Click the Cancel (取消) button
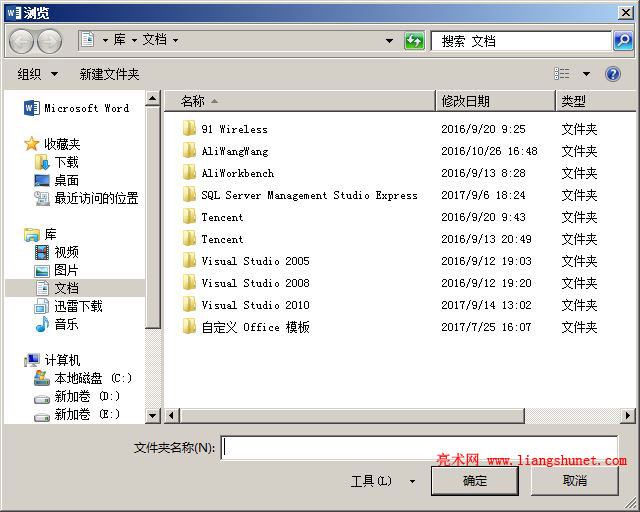 [x=575, y=481]
